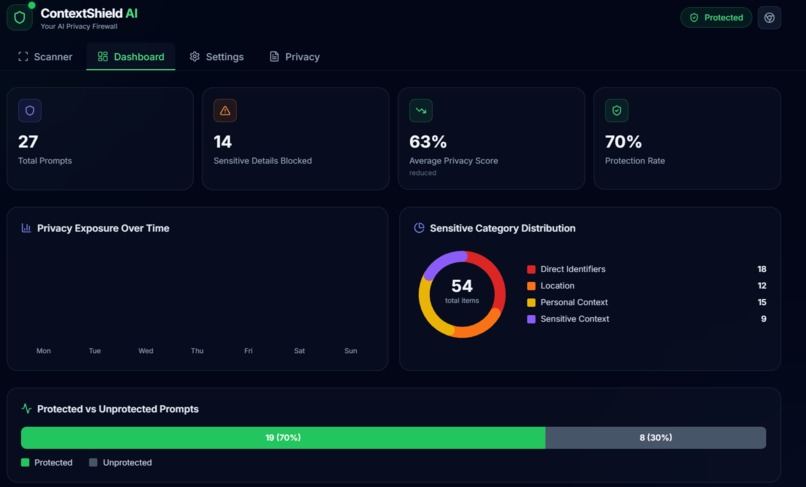Image resolution: width=806 pixels, height=487 pixels.
Task: Click the Mon axis label
Action: 43,351
